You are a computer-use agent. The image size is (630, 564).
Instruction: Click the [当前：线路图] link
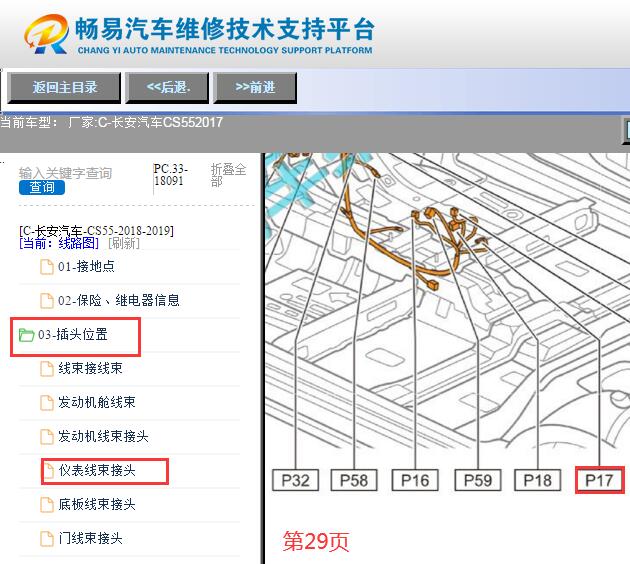59,243
